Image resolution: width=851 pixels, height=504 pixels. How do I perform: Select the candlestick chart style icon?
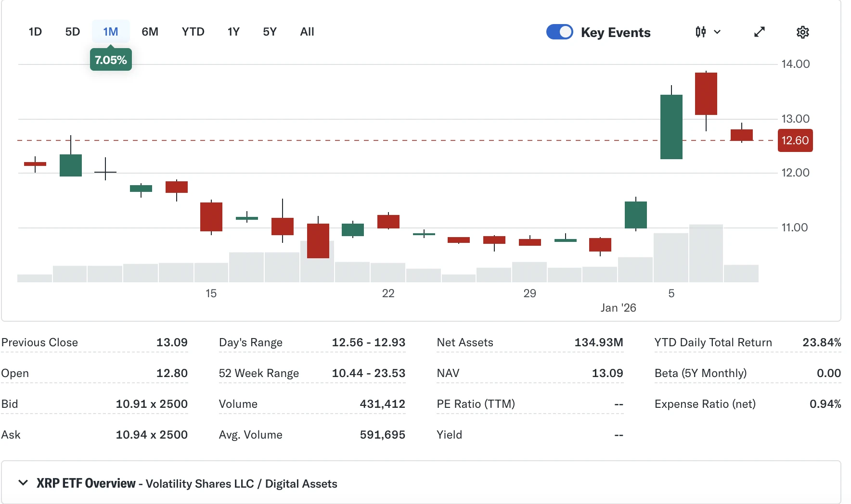click(700, 32)
